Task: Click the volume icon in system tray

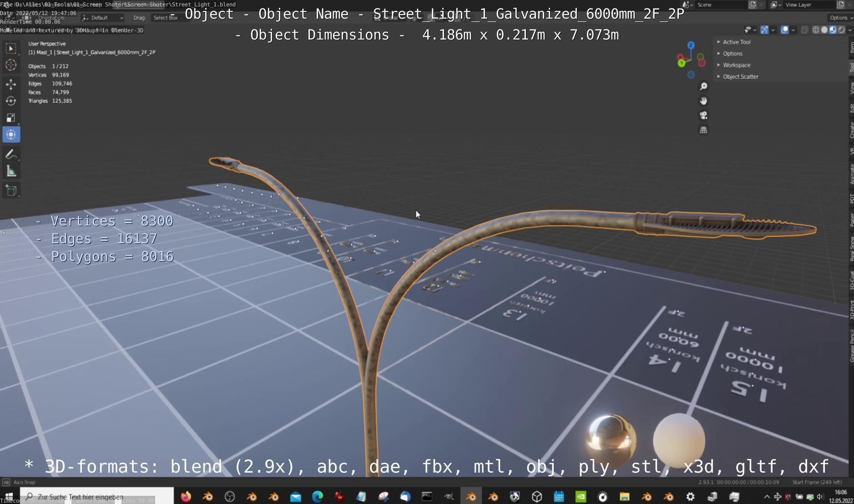Action: point(820,497)
